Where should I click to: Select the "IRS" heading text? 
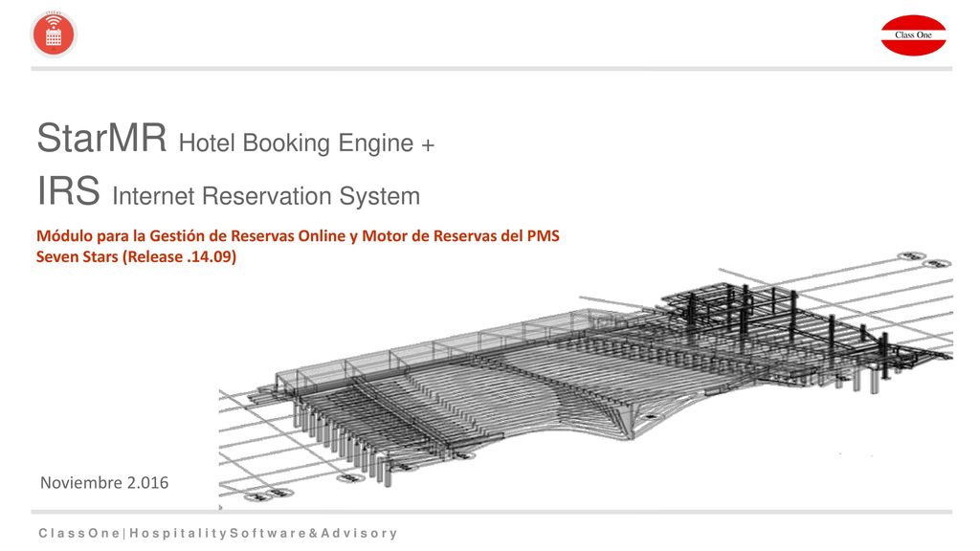(68, 190)
